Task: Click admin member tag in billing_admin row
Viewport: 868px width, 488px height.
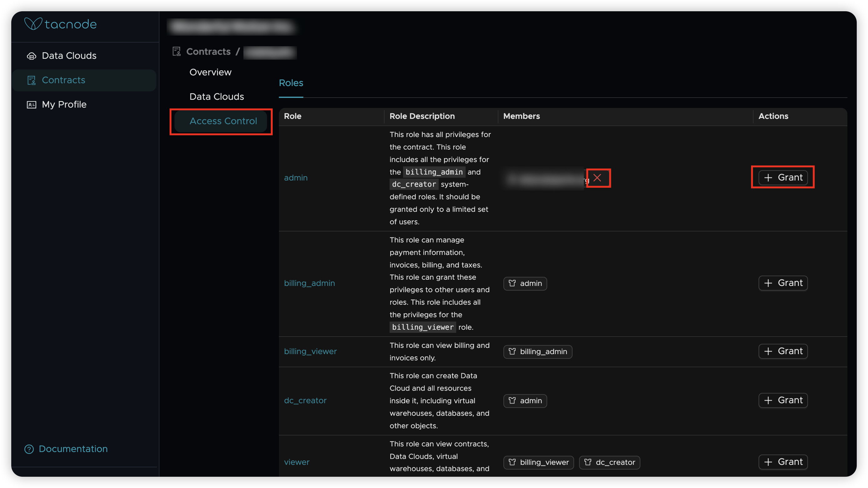Action: pos(525,283)
